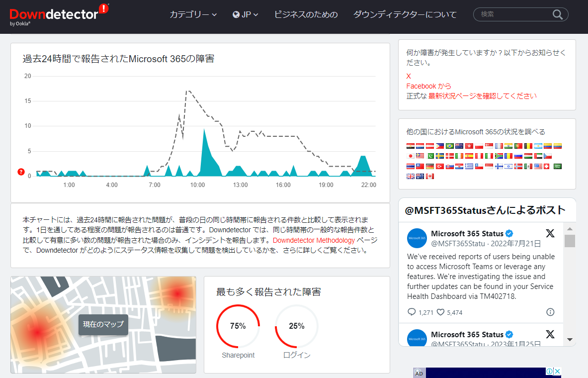Click the 現在のマップ button

[x=103, y=324]
